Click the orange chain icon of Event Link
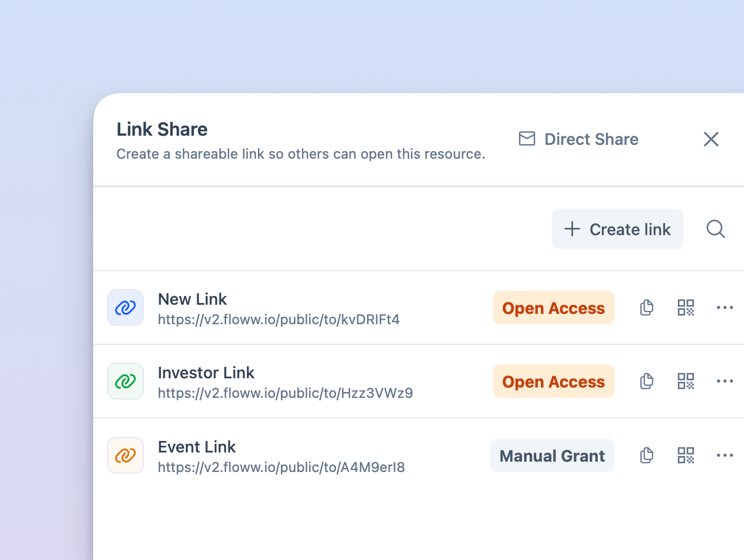 [125, 455]
